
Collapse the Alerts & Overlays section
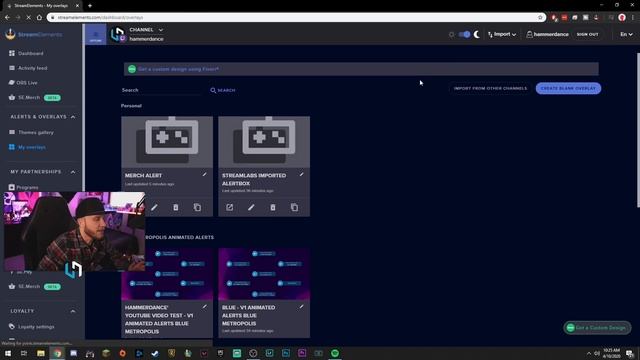73,117
